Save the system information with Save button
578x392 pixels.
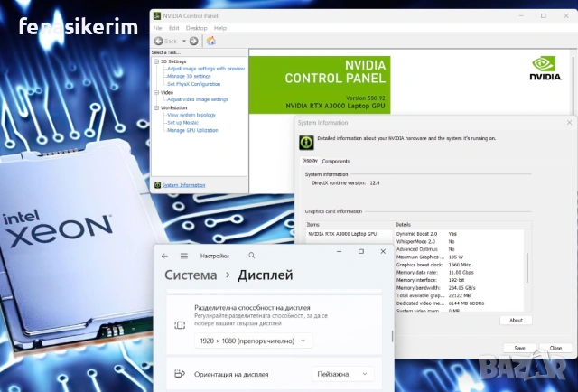[519, 347]
